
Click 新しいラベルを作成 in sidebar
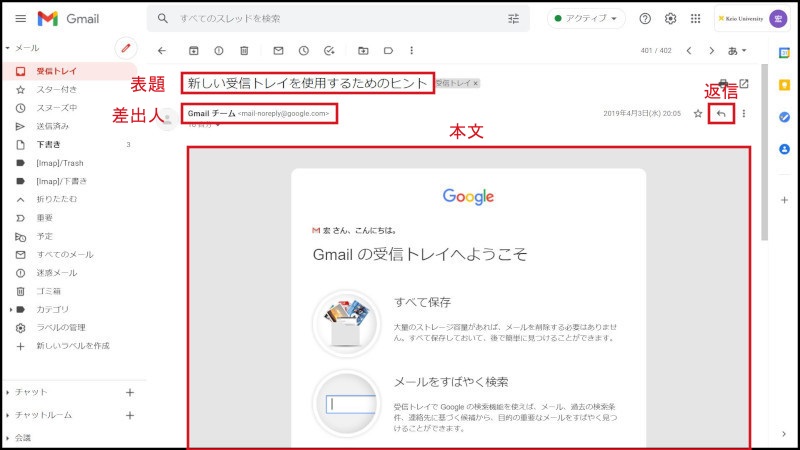click(x=71, y=346)
